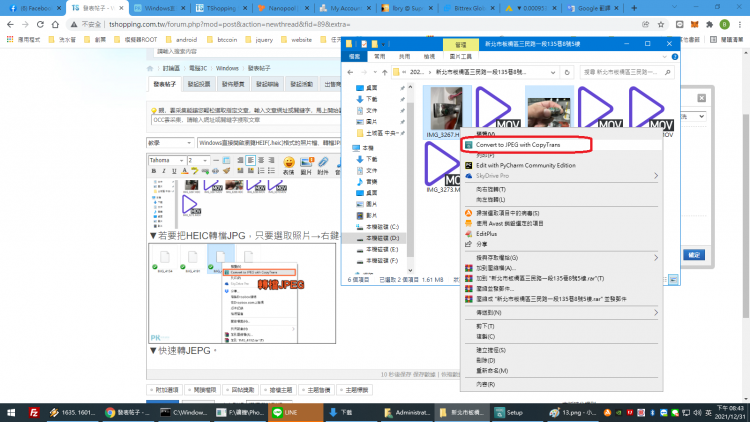Click the thread title input field
Screen dimensions: 750x422
tap(269, 143)
